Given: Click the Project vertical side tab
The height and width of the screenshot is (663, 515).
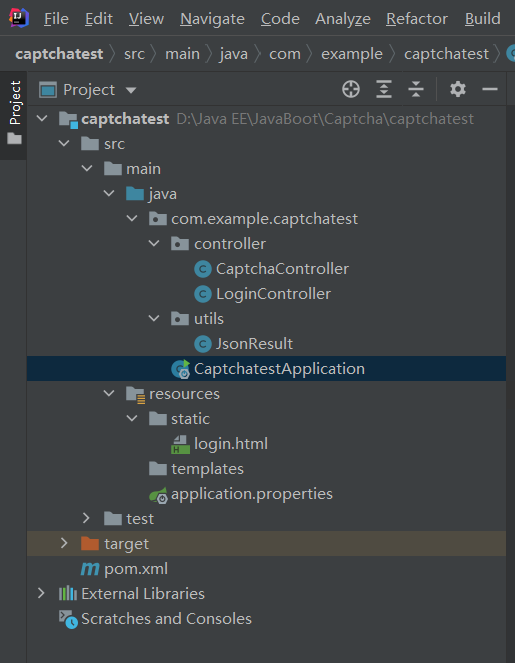Looking at the screenshot, I should tap(14, 103).
